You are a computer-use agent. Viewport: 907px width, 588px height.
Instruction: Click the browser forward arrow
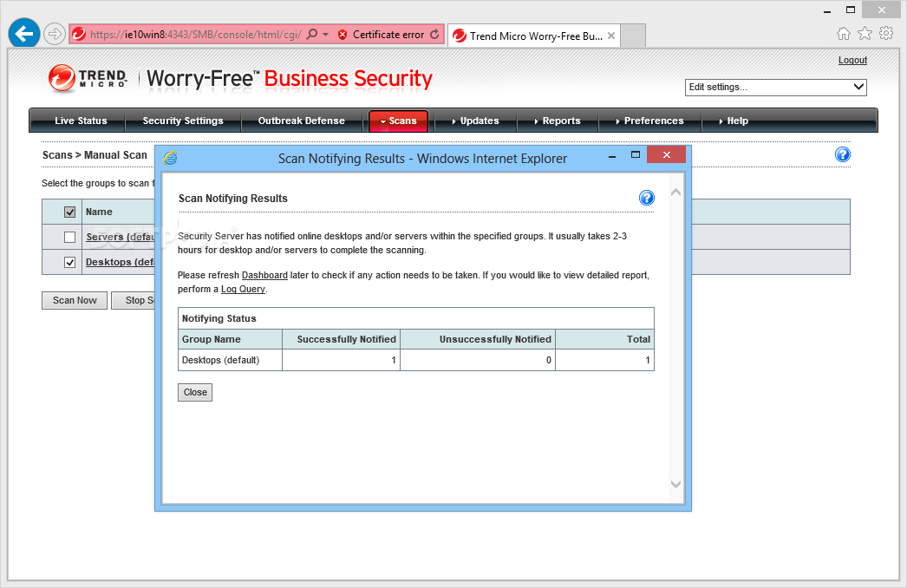[x=54, y=34]
